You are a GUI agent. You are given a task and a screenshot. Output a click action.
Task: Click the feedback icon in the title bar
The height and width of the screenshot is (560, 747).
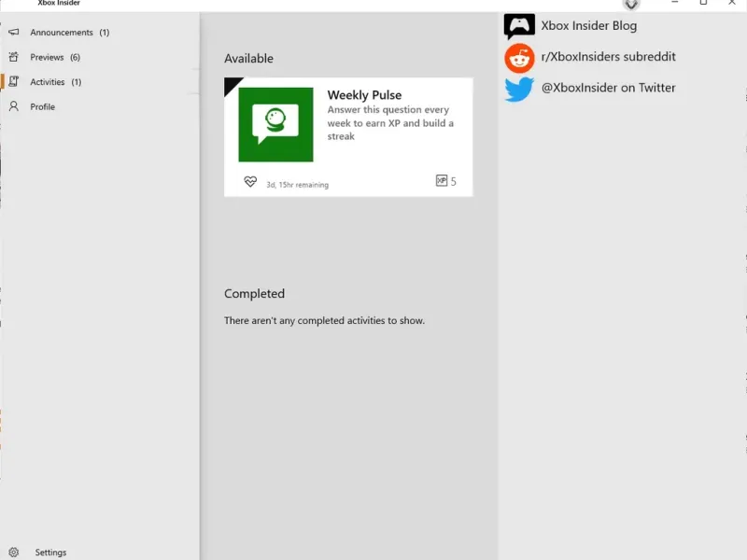click(631, 4)
